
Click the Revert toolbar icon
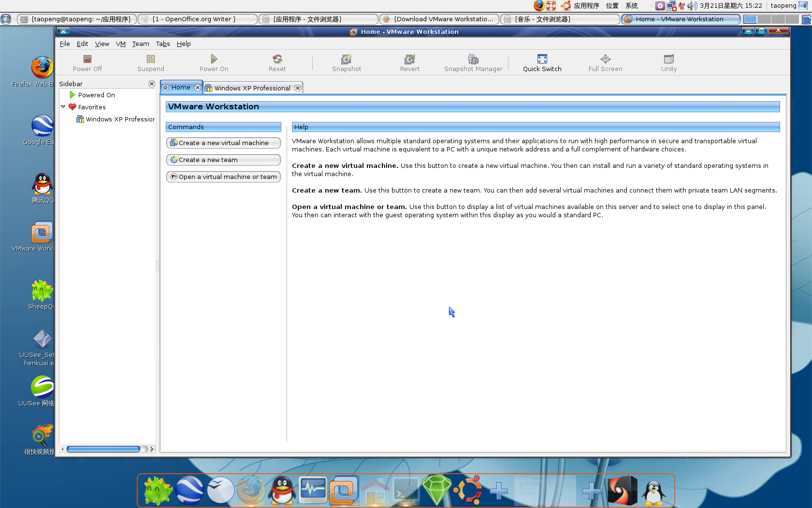409,63
